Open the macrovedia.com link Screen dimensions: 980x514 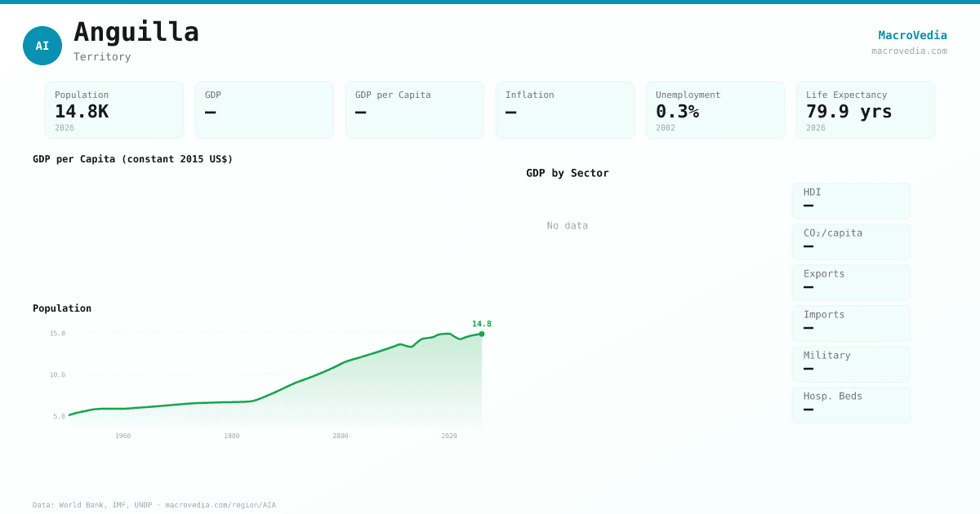coord(909,51)
